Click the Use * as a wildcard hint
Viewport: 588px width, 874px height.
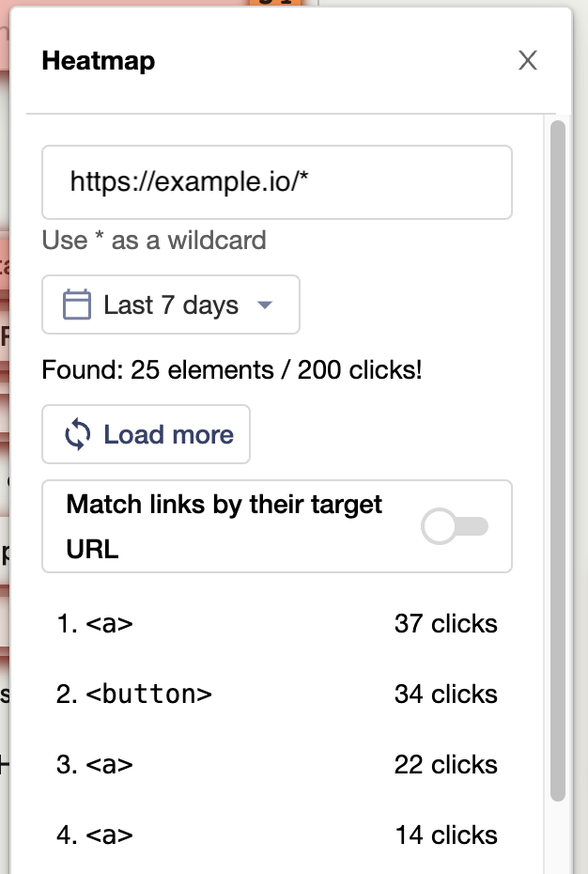pos(154,241)
